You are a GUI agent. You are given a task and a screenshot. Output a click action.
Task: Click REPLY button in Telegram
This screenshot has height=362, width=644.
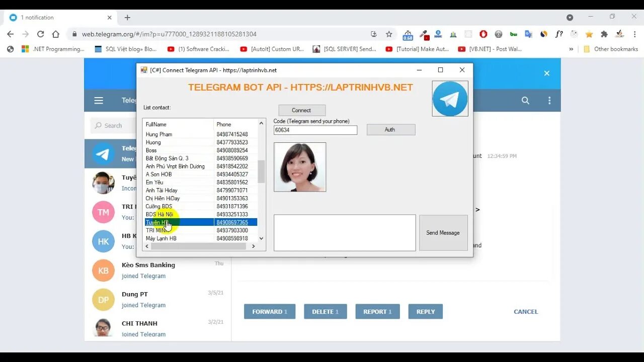[x=426, y=312]
